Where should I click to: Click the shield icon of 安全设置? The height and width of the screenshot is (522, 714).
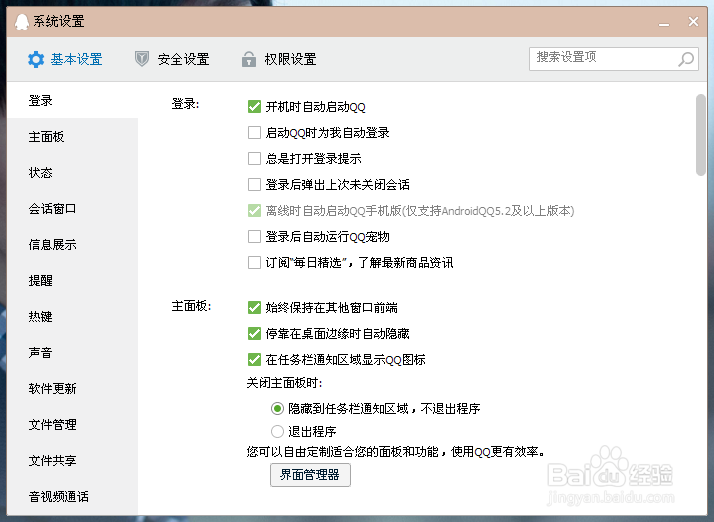(x=142, y=59)
